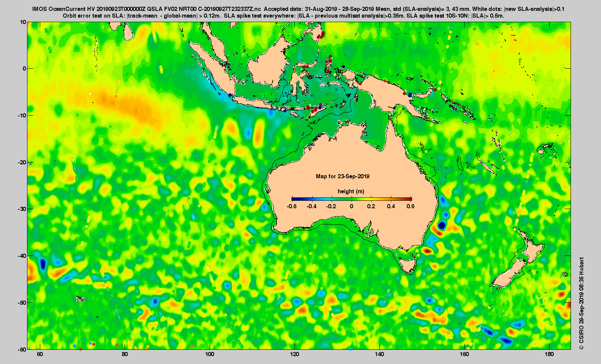Click the -30 latitude axis label
Image resolution: width=601 pixels, height=364 pixels.
23,209
